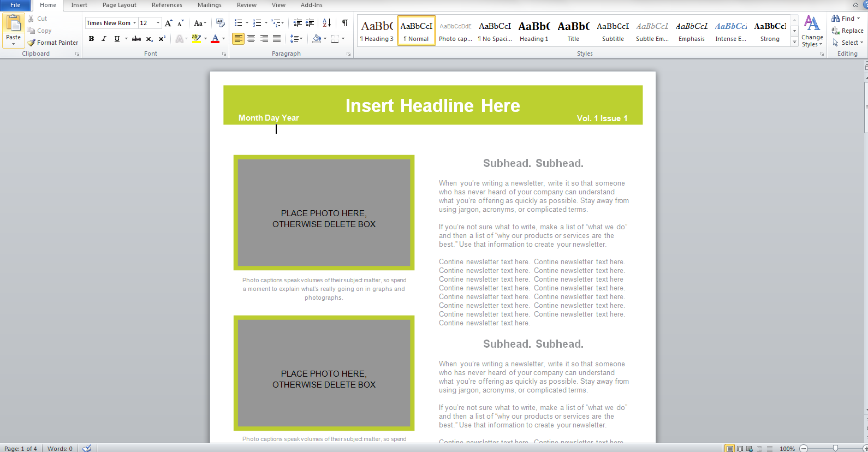
Task: Toggle Bold formatting
Action: point(91,39)
